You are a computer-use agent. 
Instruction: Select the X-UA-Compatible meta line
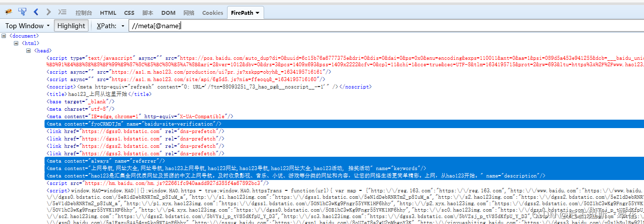click(x=139, y=116)
